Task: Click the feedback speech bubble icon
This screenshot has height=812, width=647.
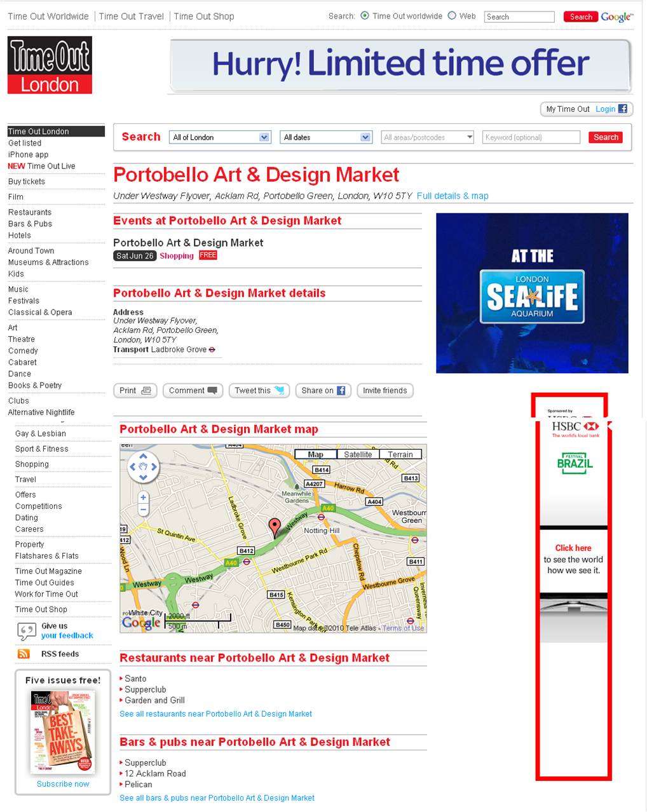Action: [x=26, y=631]
